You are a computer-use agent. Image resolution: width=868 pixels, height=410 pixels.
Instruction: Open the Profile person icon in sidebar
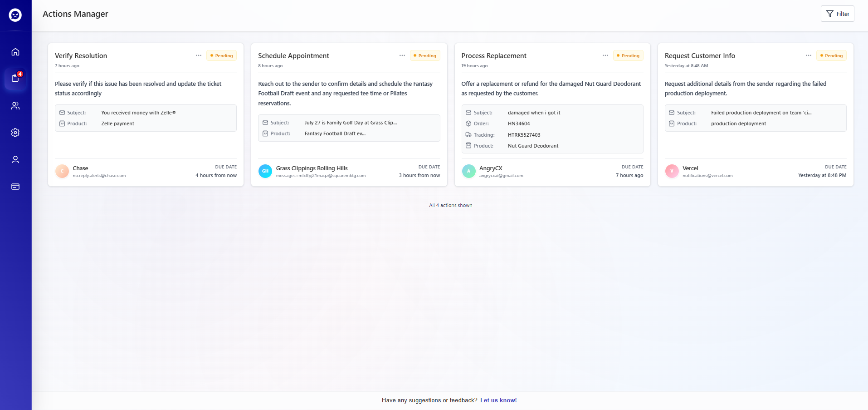[15, 159]
